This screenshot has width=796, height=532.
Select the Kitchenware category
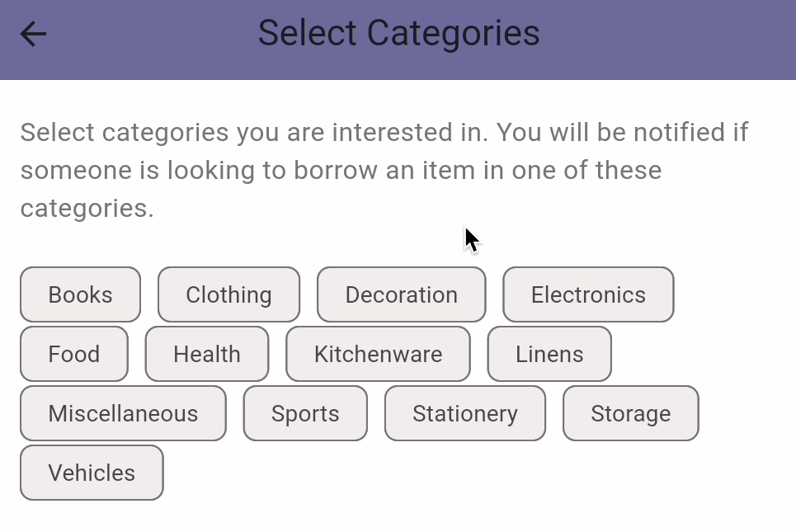coord(378,354)
